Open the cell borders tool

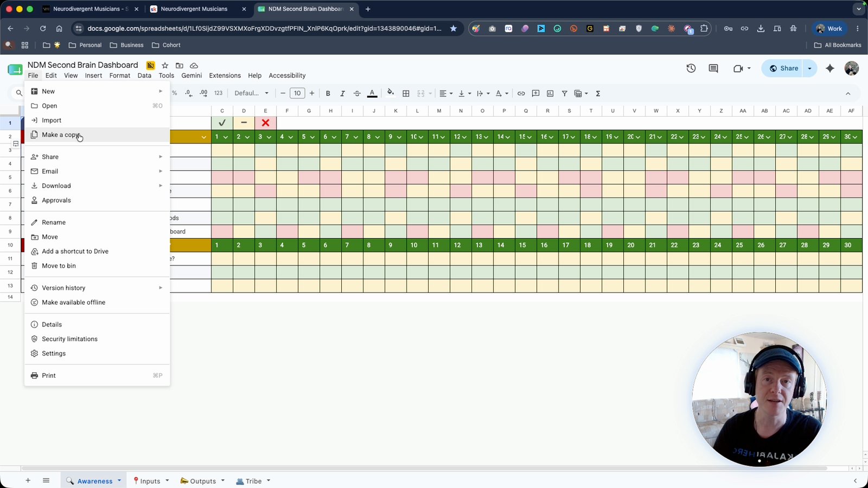point(406,93)
